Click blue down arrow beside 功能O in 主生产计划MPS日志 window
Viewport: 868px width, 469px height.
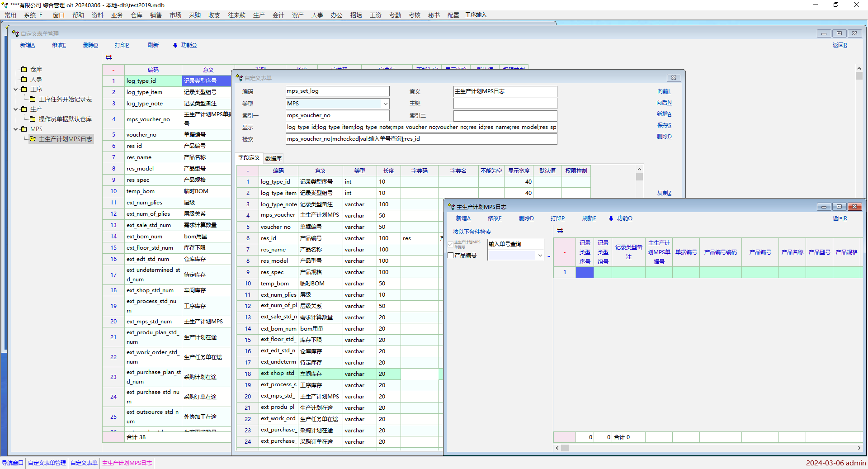point(611,219)
